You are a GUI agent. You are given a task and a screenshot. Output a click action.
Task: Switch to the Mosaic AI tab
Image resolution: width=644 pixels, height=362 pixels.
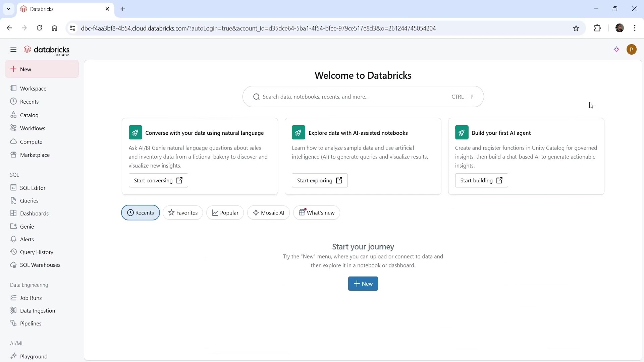[268, 213]
